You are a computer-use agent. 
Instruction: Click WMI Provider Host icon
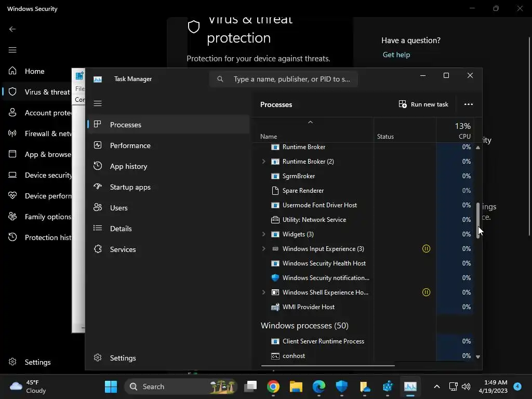point(275,307)
